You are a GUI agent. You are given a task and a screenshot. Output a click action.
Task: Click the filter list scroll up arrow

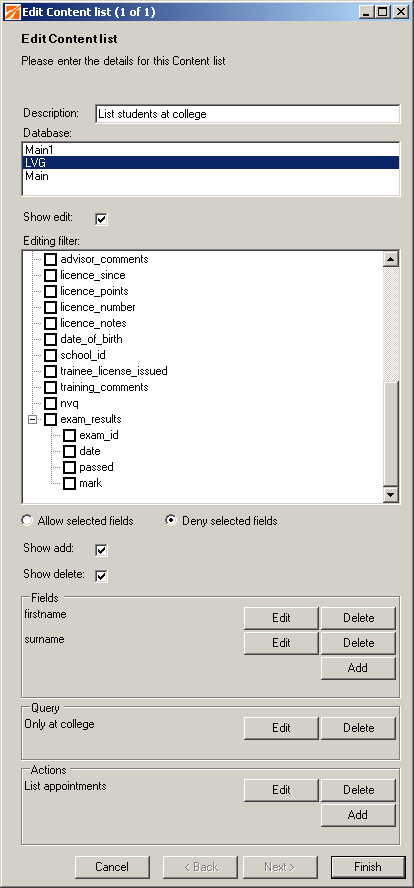(391, 259)
